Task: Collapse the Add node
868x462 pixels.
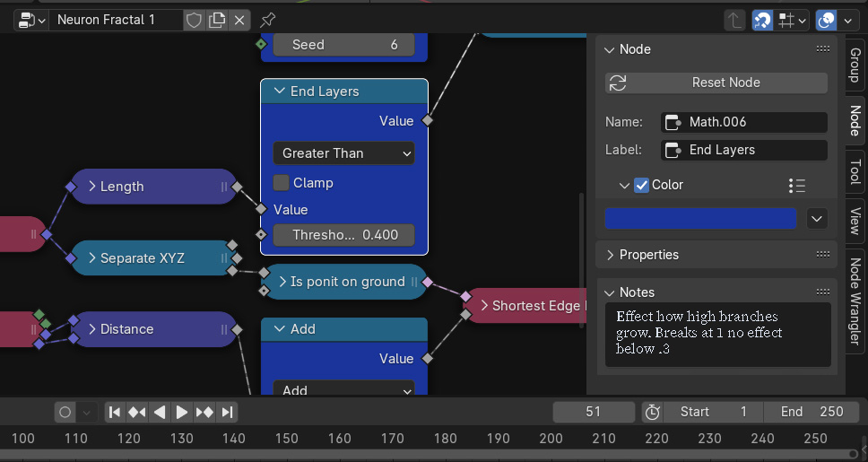Action: click(280, 329)
